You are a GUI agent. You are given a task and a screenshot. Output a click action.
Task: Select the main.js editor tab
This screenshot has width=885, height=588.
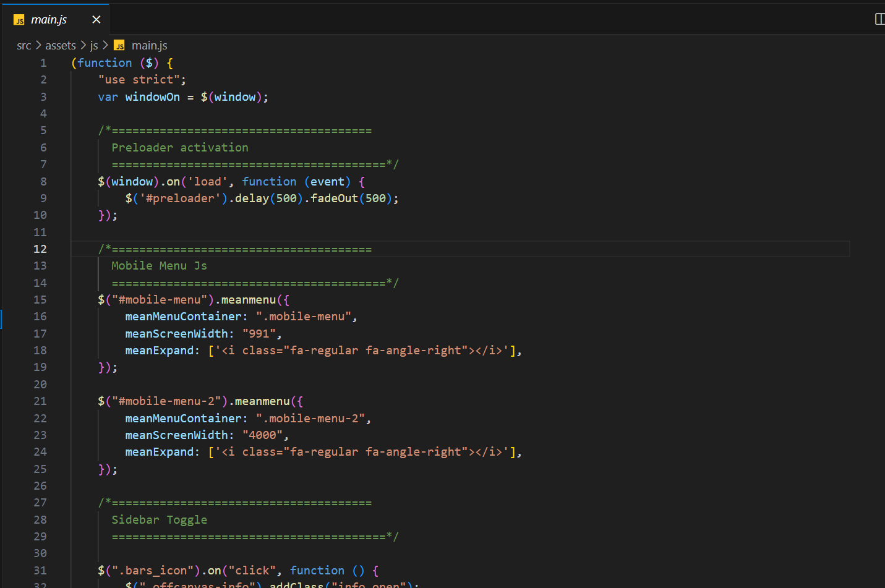pos(55,19)
